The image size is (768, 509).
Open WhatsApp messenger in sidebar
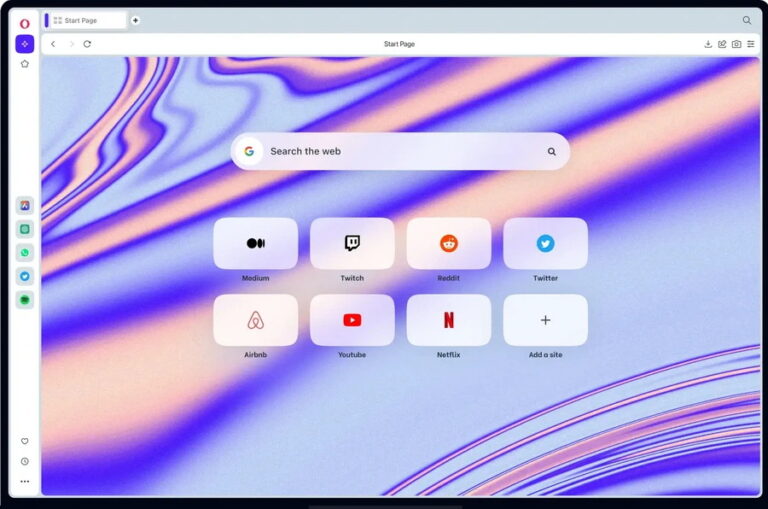click(24, 253)
